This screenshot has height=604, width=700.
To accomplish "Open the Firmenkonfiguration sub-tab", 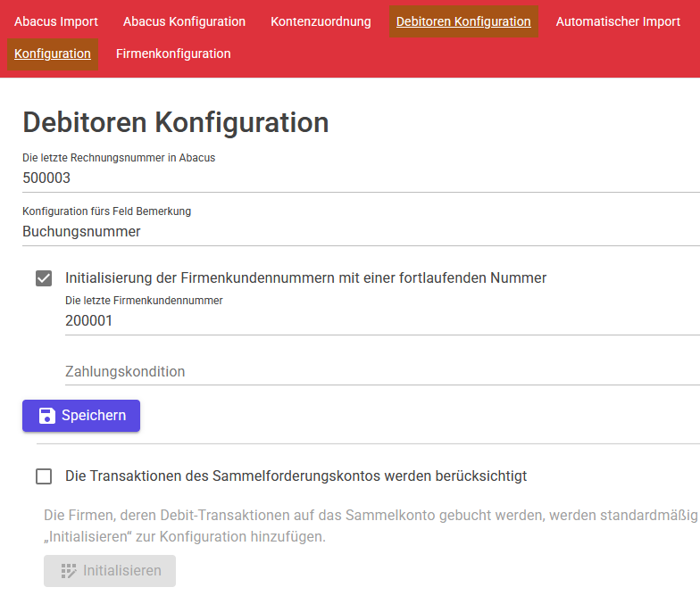I will coord(173,54).
